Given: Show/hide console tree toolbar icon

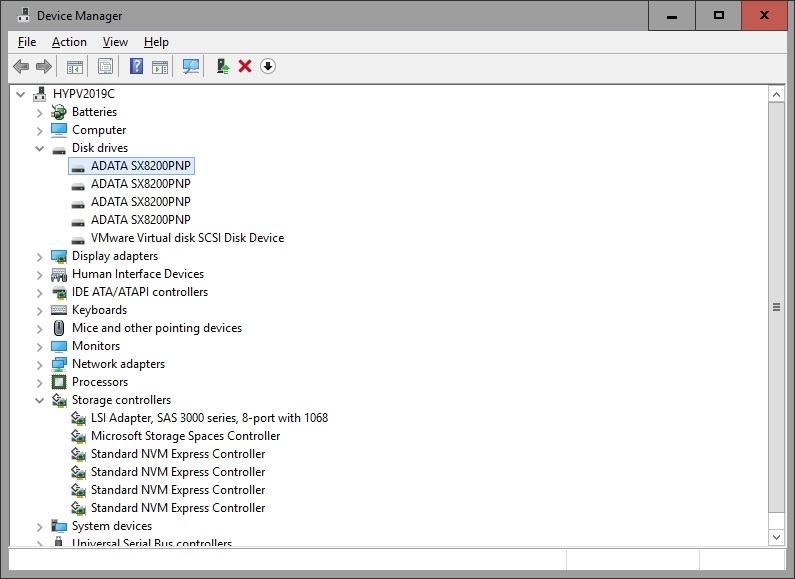Looking at the screenshot, I should pos(75,66).
